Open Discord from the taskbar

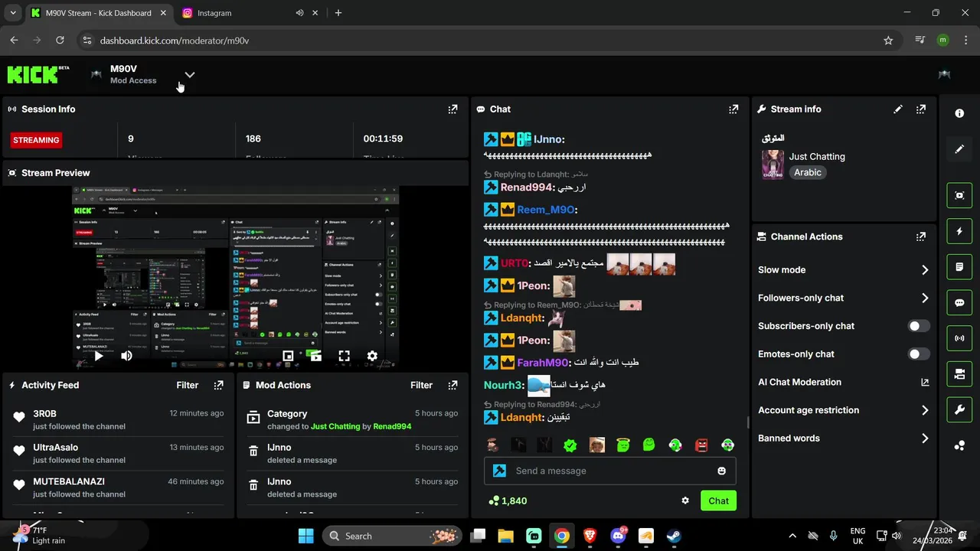618,536
